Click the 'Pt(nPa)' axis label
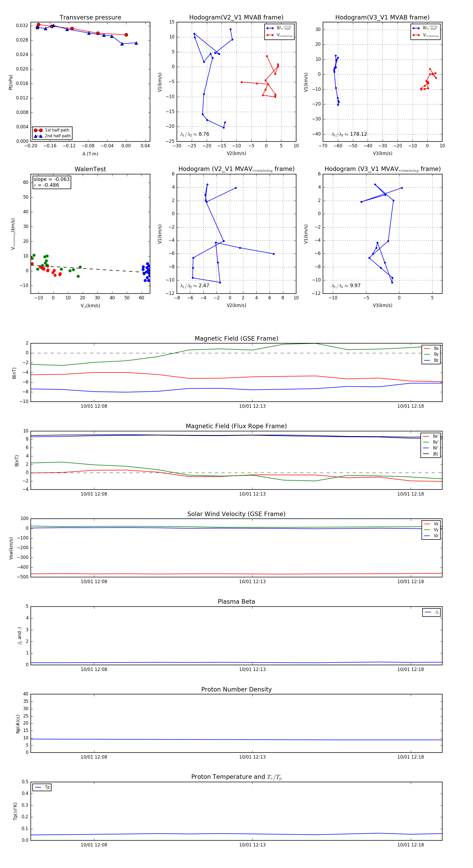The width and height of the screenshot is (473, 868). pos(11,82)
